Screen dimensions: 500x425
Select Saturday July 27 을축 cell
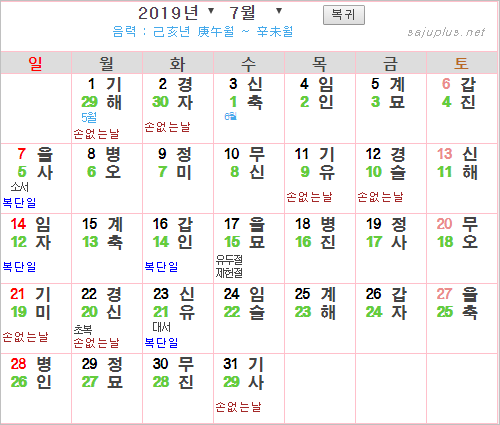(462, 319)
